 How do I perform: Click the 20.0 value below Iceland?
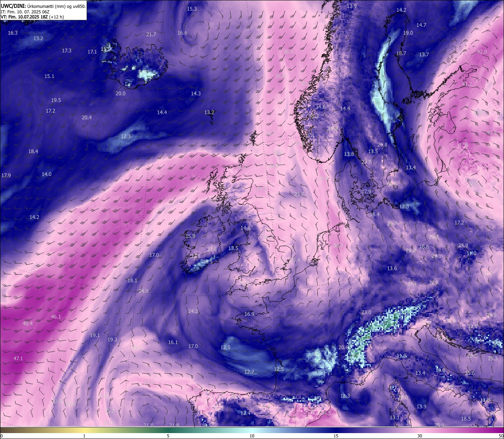120,94
